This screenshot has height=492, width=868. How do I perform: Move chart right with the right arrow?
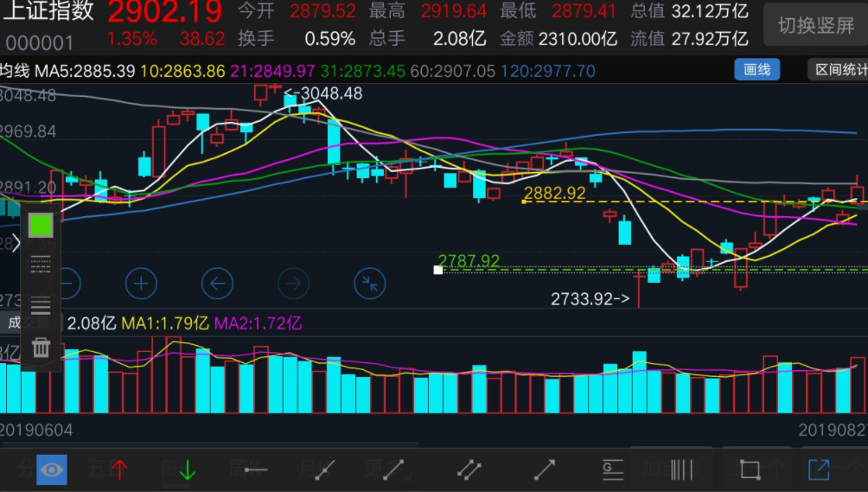coord(293,284)
